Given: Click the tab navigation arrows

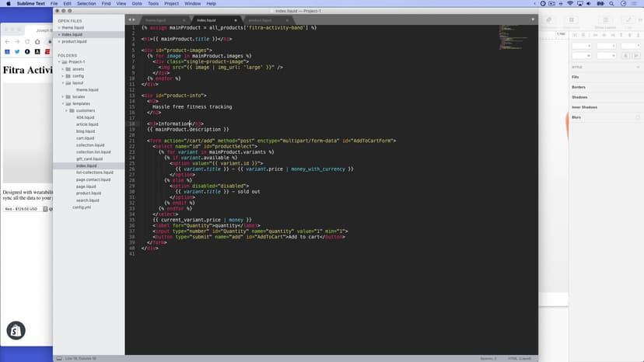Looking at the screenshot, I should 131,19.
